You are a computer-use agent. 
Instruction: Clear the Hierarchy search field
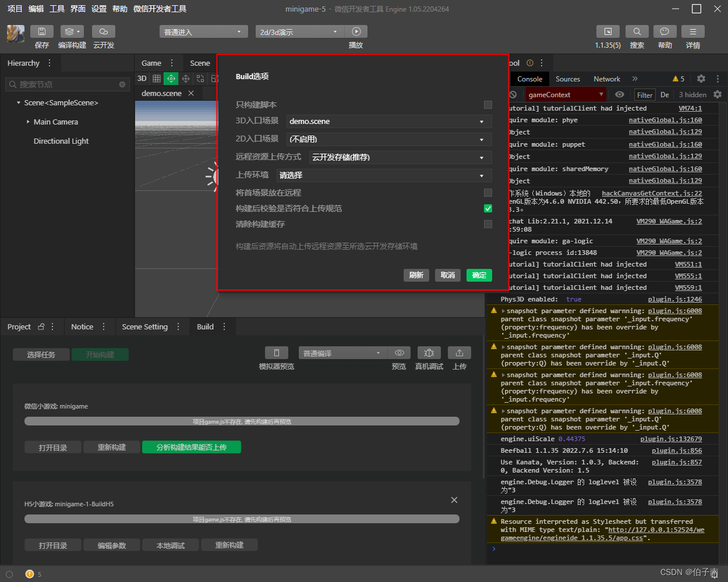(x=122, y=84)
